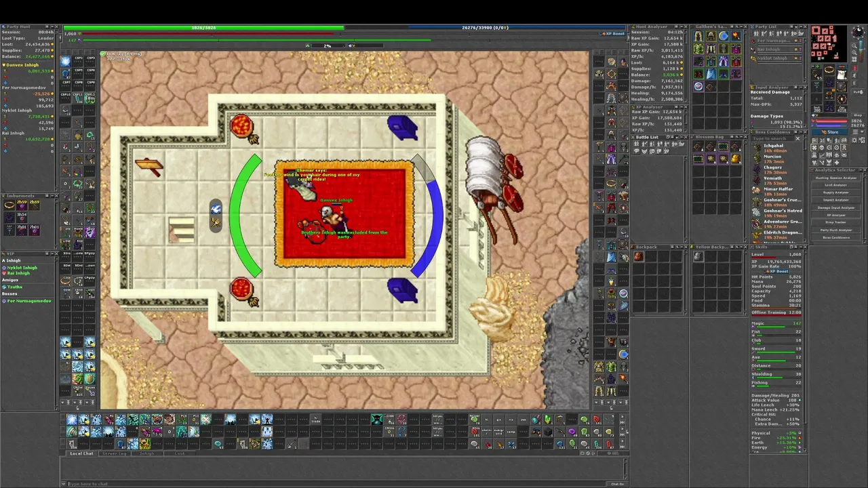The image size is (868, 488).
Task: Toggle the PvP mode button
Action: coord(858,92)
